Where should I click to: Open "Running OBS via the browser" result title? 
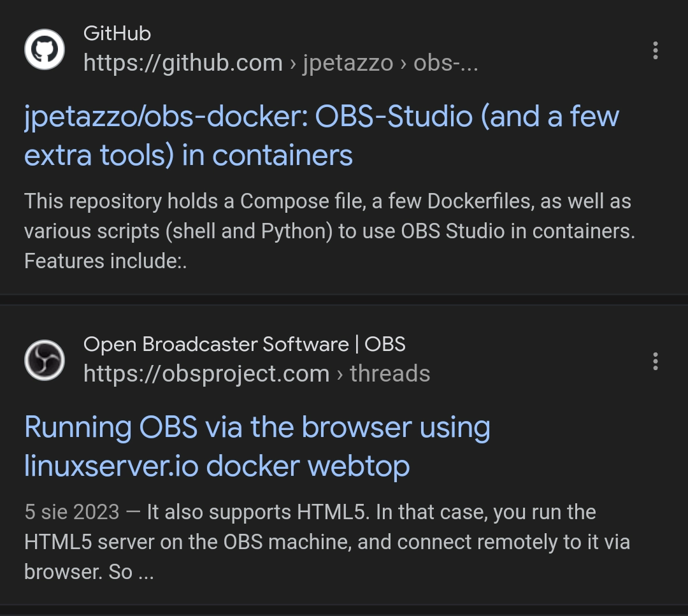tap(257, 427)
